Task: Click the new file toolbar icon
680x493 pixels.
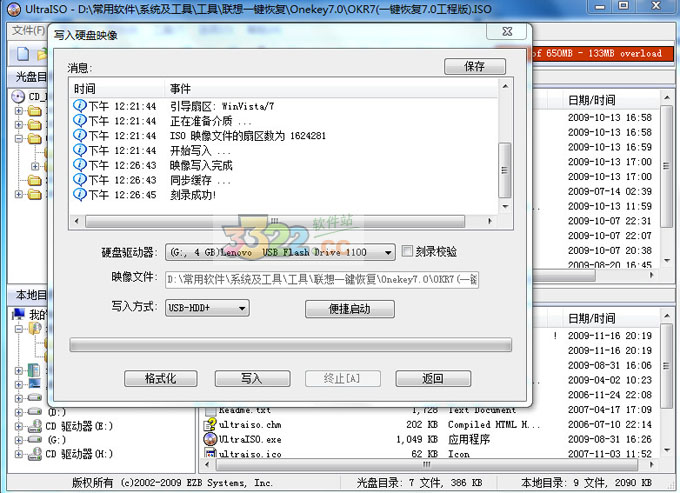Action: 23,54
